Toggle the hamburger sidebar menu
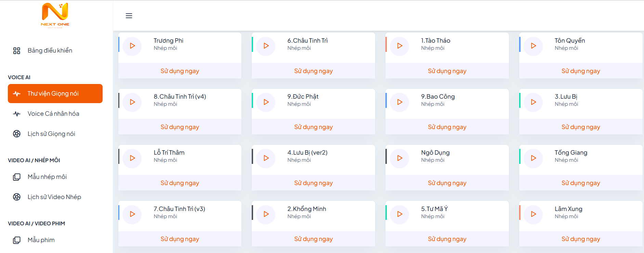The height and width of the screenshot is (253, 644). pyautogui.click(x=129, y=16)
